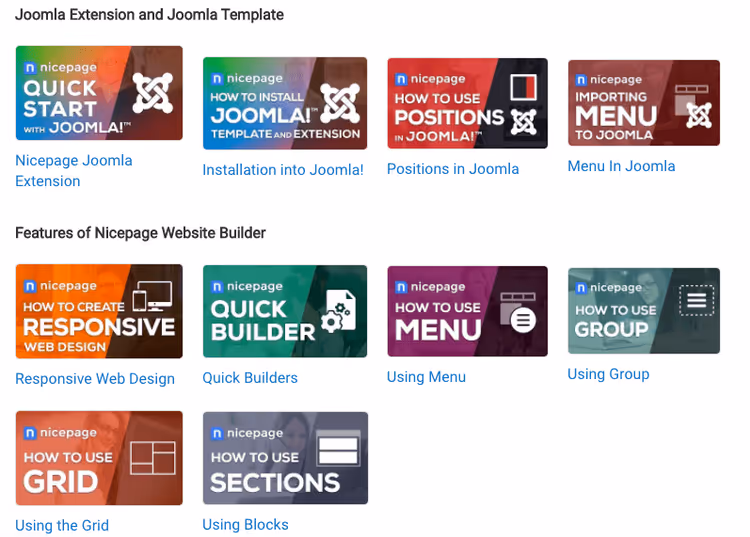Open the How to Use Group thumbnail

coord(644,311)
